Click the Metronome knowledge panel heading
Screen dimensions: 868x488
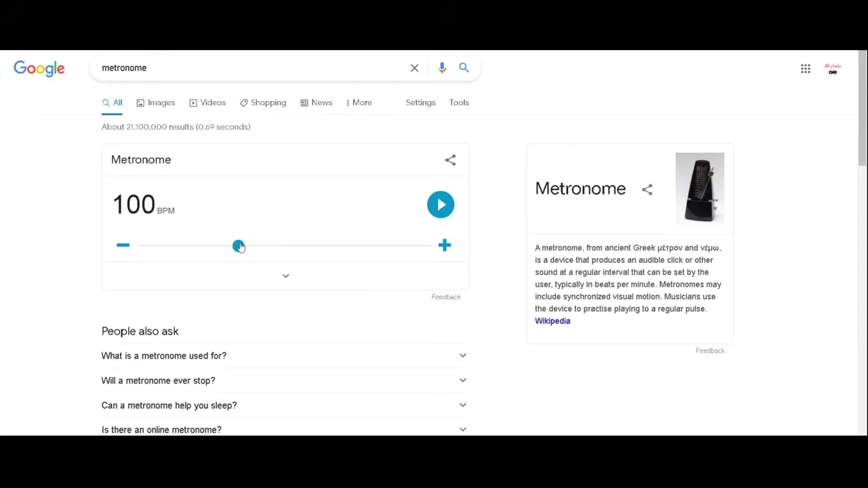point(580,189)
